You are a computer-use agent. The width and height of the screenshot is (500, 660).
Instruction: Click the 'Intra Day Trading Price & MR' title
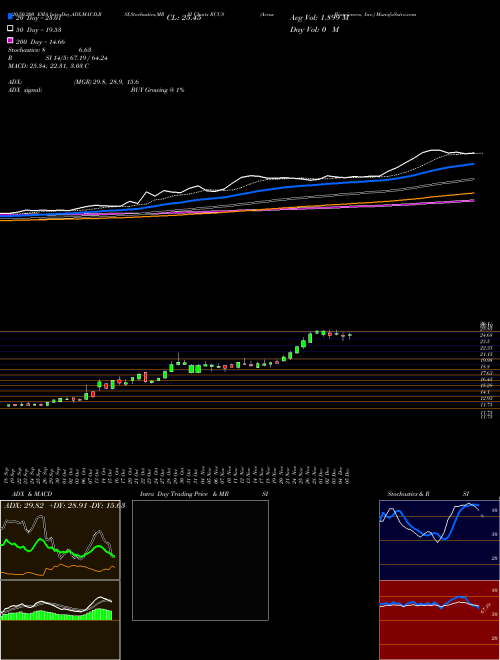(x=184, y=494)
